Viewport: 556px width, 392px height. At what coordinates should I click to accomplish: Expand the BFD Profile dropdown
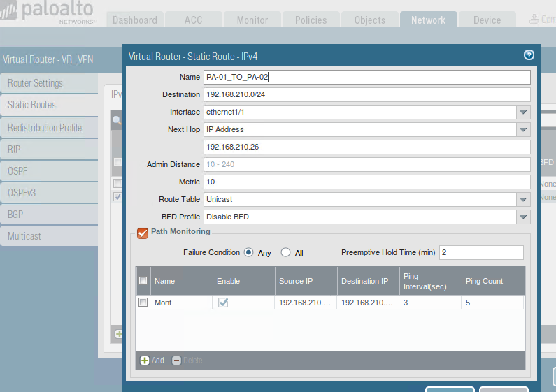click(x=523, y=217)
